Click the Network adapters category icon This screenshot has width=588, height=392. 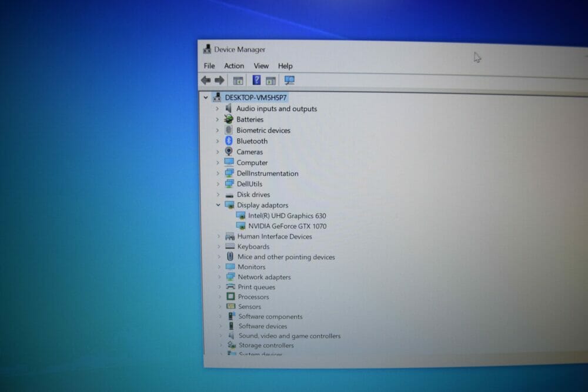pyautogui.click(x=230, y=277)
